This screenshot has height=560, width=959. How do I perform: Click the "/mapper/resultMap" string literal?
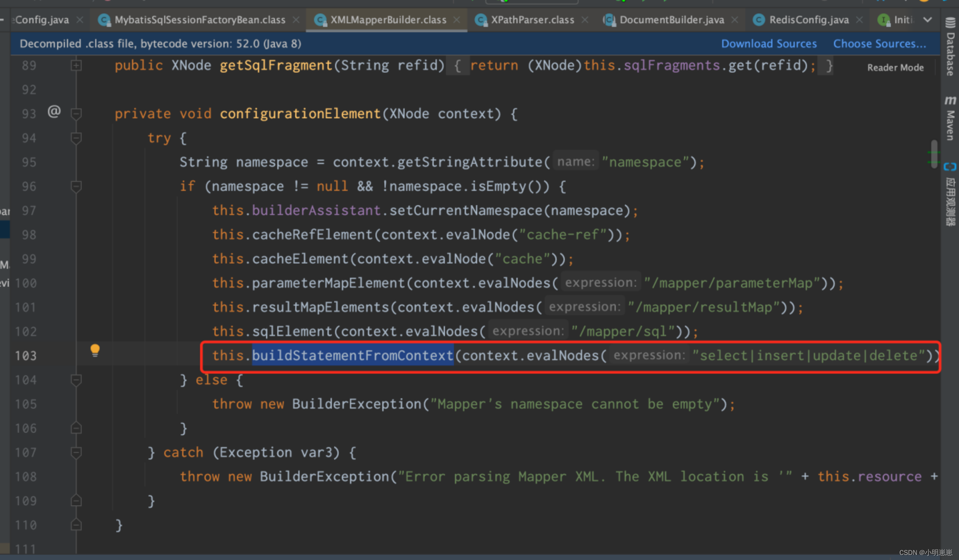pyautogui.click(x=704, y=307)
